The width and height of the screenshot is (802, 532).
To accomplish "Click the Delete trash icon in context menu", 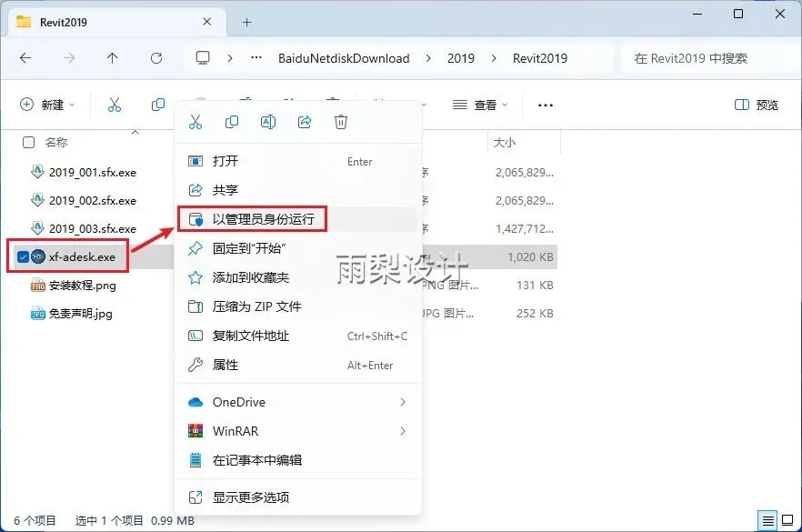I will coord(341,122).
